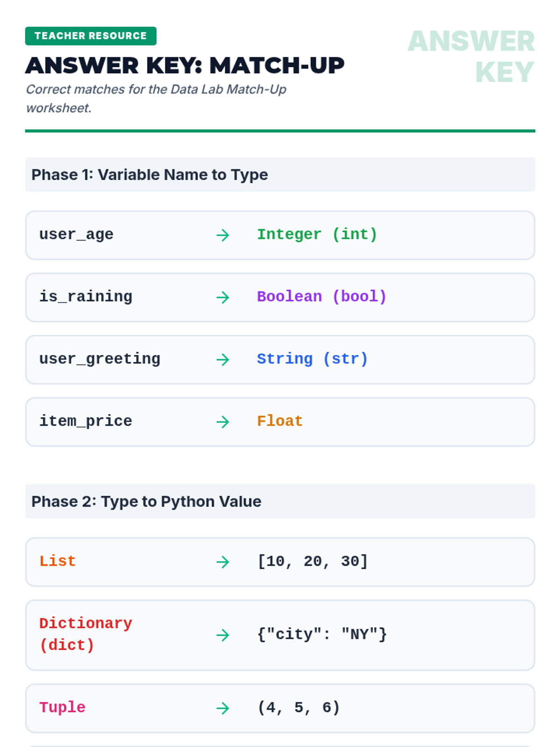Image resolution: width=560 pixels, height=747 pixels.
Task: Select the Boolean (bool) answer text
Action: pyautogui.click(x=322, y=296)
